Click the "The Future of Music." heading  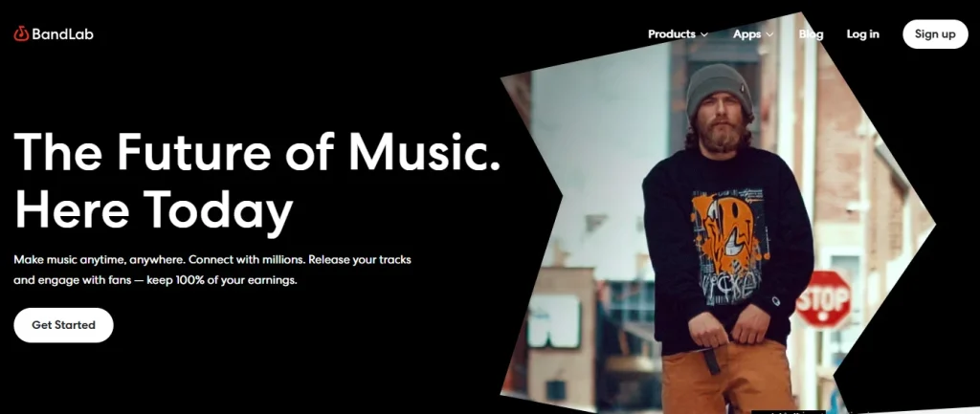[x=256, y=152]
